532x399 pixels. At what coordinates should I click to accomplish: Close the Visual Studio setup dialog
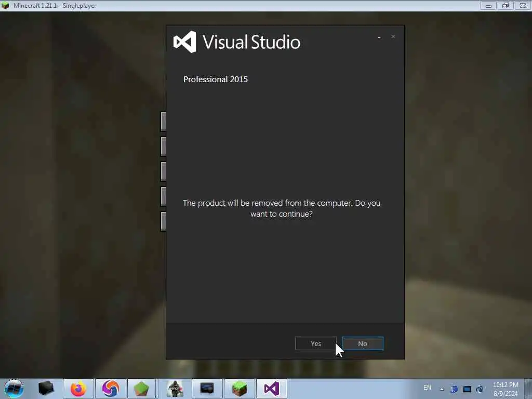(x=393, y=37)
